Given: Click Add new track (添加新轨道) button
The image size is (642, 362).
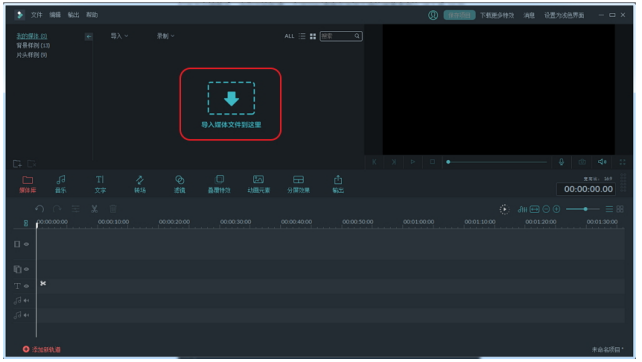Looking at the screenshot, I should click(x=41, y=349).
